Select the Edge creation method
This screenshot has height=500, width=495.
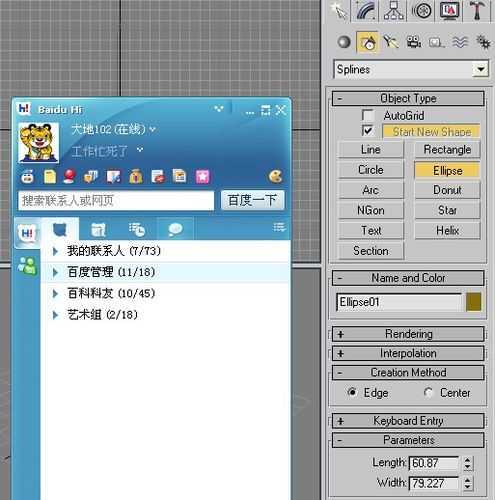point(352,392)
